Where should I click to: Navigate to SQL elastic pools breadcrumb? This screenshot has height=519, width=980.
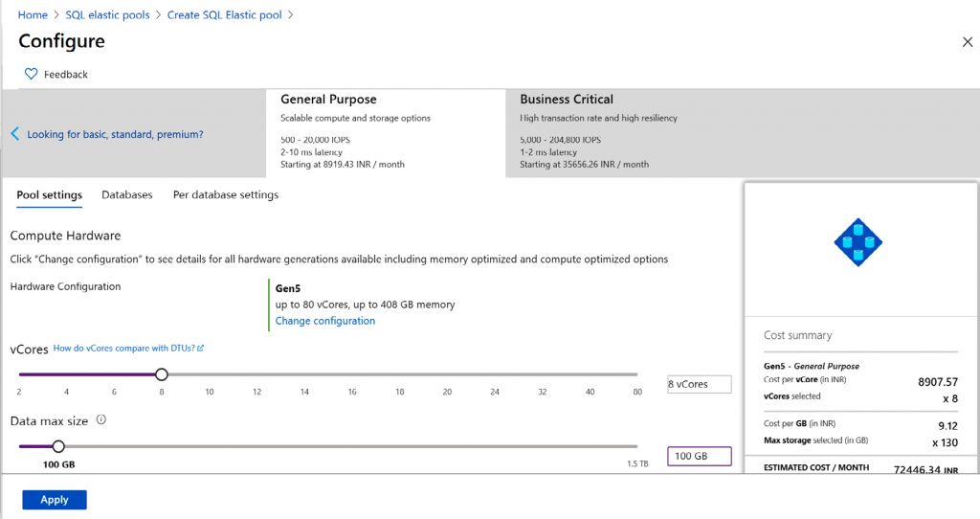(107, 15)
